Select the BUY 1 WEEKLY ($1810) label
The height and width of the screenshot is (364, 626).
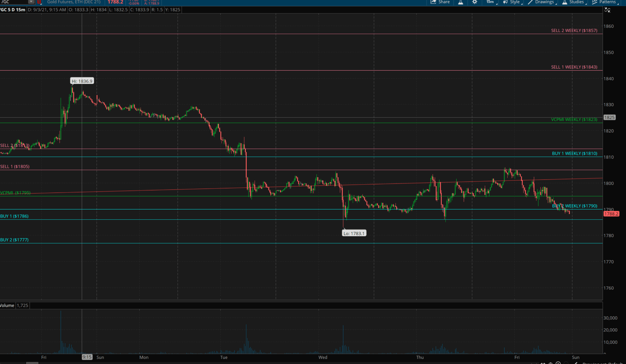(575, 153)
